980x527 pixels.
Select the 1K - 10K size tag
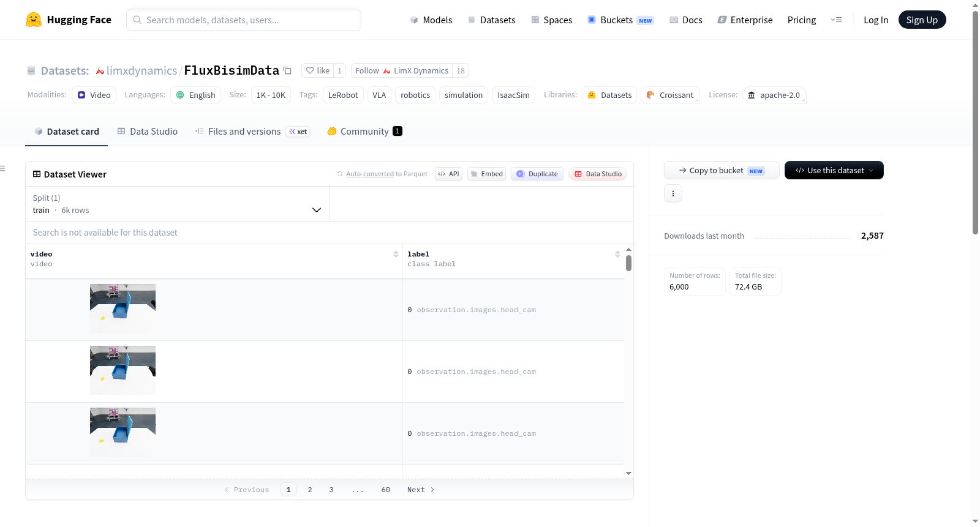click(271, 95)
